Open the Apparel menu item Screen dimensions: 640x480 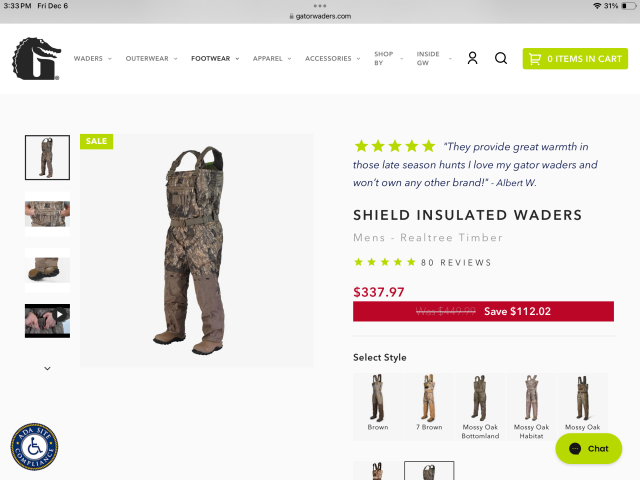[272, 59]
